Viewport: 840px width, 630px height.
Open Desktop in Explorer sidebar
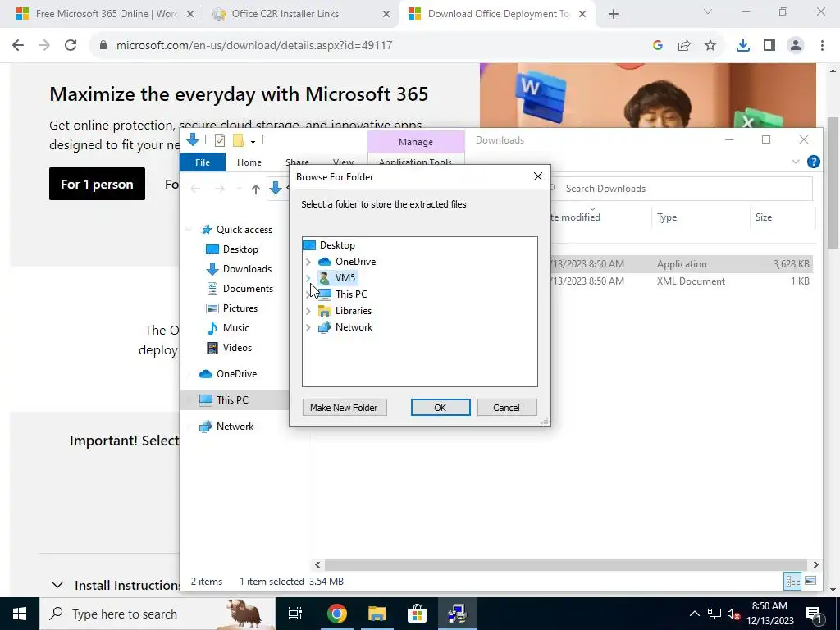coord(232,249)
